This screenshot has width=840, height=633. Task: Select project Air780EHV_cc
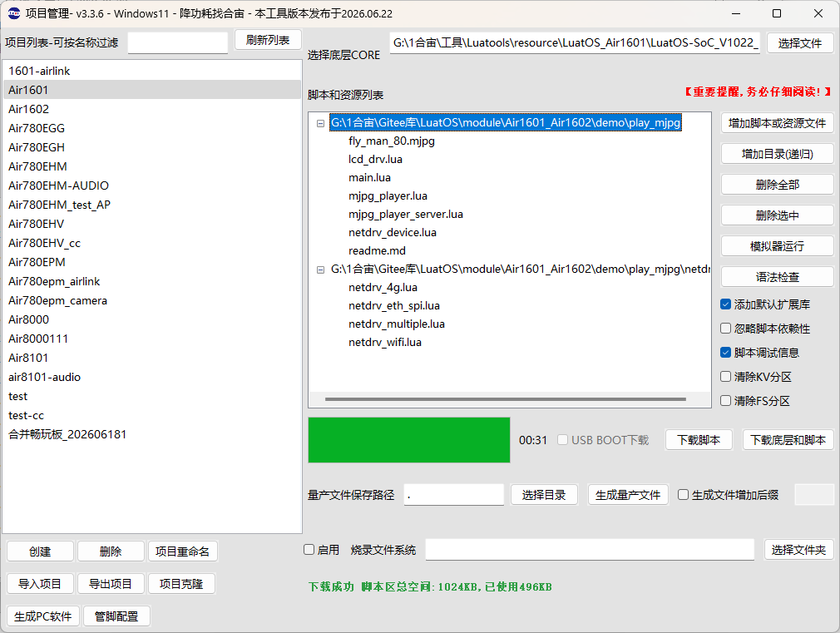click(x=152, y=243)
